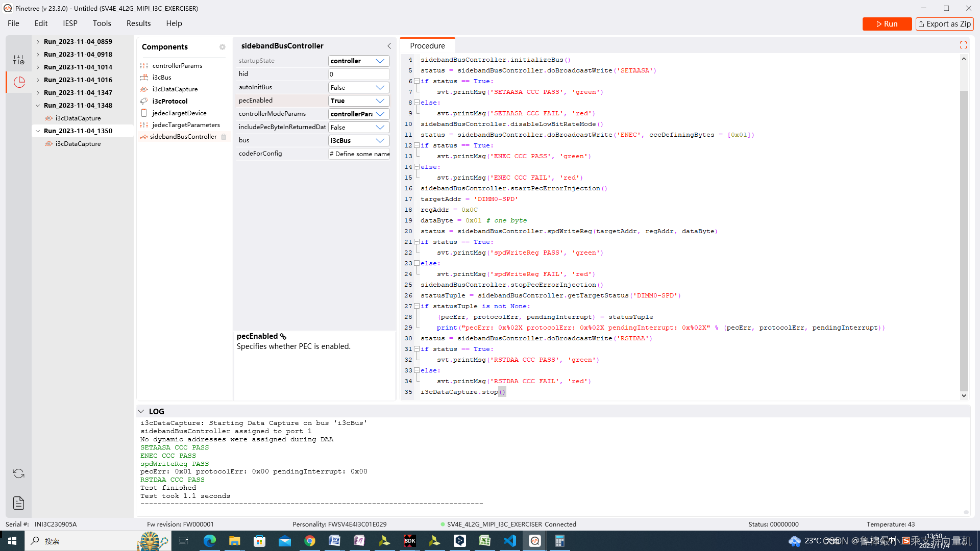Open the IESP menu
980x551 pixels.
point(70,23)
